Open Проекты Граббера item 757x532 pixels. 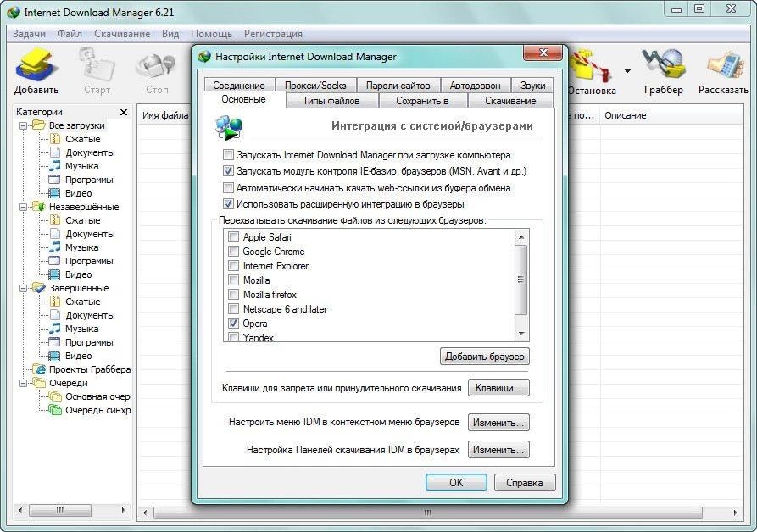[81, 369]
